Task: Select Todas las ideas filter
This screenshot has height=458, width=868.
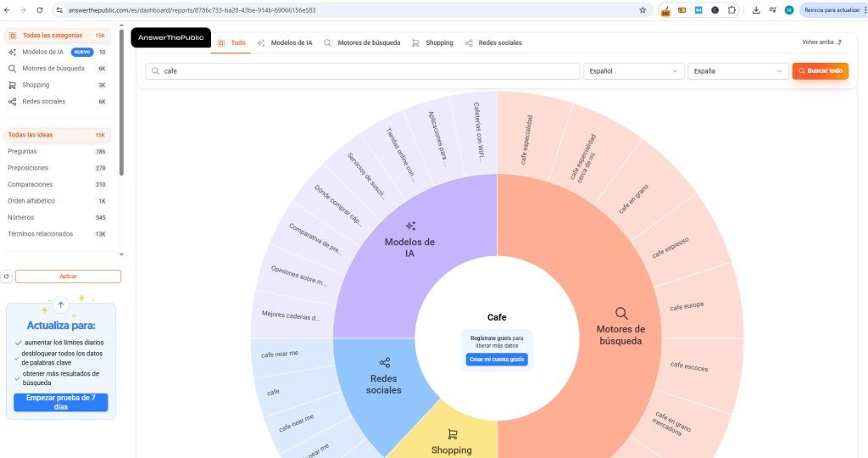Action: [x=58, y=135]
